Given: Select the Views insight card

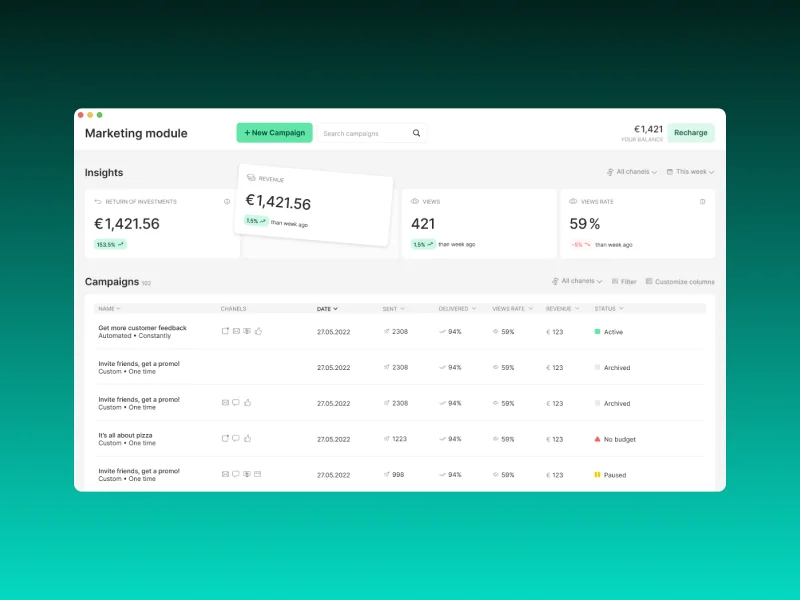Looking at the screenshot, I should point(479,223).
